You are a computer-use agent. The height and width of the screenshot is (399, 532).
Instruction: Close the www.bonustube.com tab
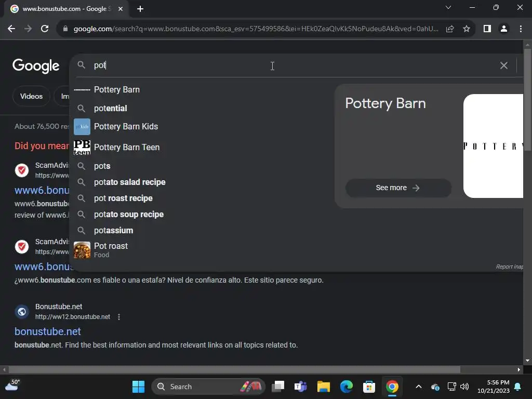point(121,9)
